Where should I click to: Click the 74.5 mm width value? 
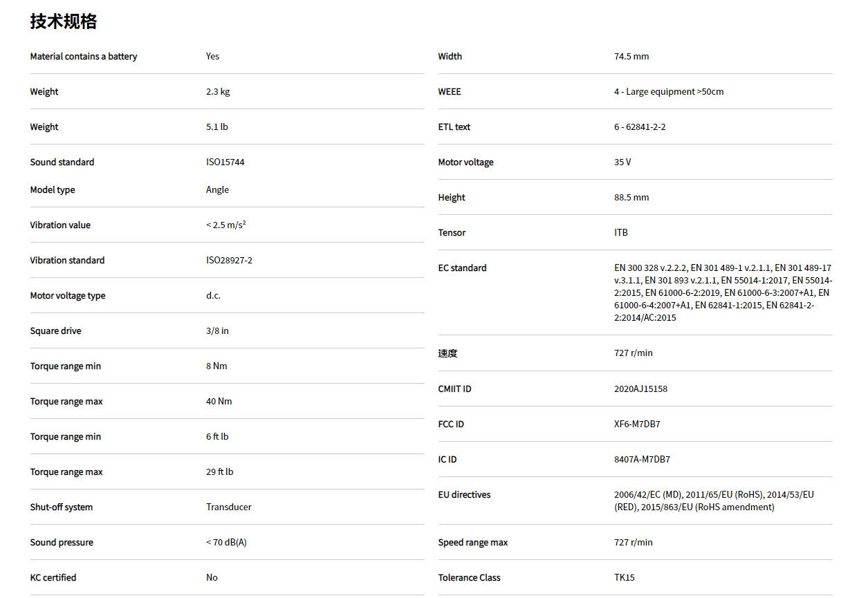(x=631, y=57)
